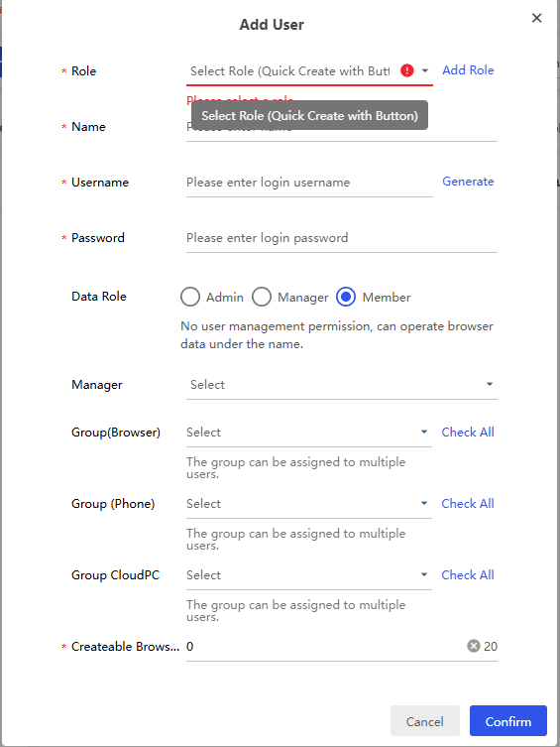Expand the Group (Phone) dropdown arrow
Image resolution: width=560 pixels, height=747 pixels.
click(x=424, y=504)
